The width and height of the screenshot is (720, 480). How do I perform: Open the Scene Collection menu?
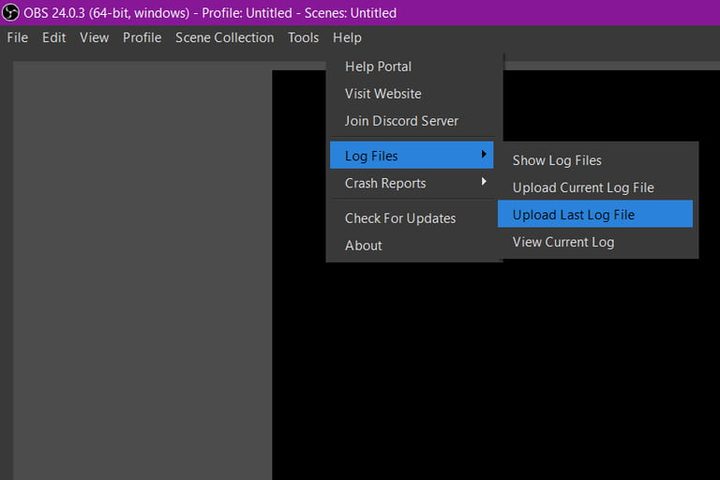[x=224, y=38]
